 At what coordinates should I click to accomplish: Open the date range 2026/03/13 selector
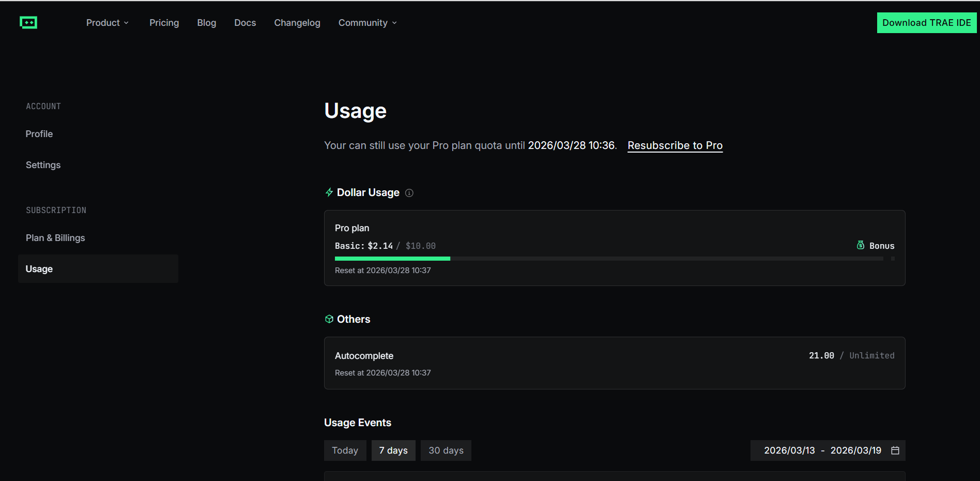tap(789, 450)
